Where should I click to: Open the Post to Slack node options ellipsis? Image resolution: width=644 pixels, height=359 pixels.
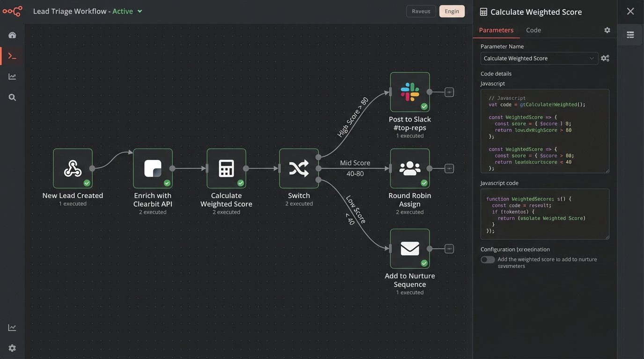tap(448, 92)
